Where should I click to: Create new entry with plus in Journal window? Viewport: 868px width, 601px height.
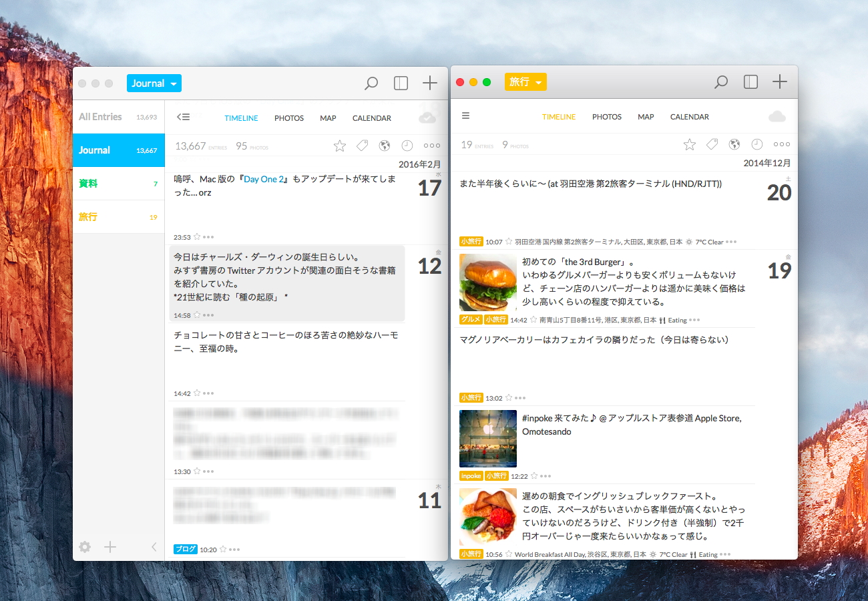430,83
